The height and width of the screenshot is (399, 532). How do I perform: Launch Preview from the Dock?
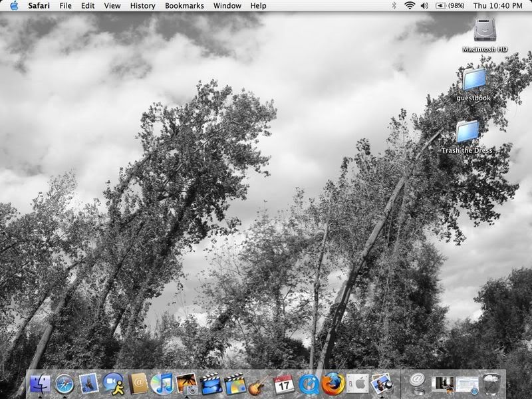click(x=382, y=384)
